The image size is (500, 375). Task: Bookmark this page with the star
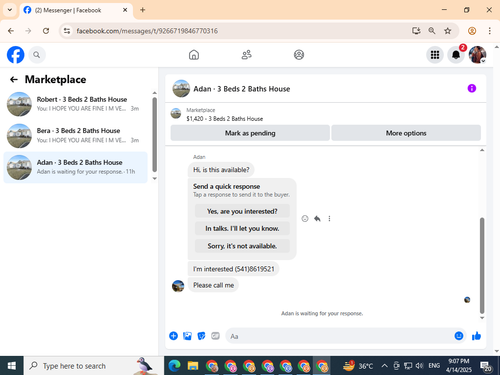pyautogui.click(x=448, y=31)
